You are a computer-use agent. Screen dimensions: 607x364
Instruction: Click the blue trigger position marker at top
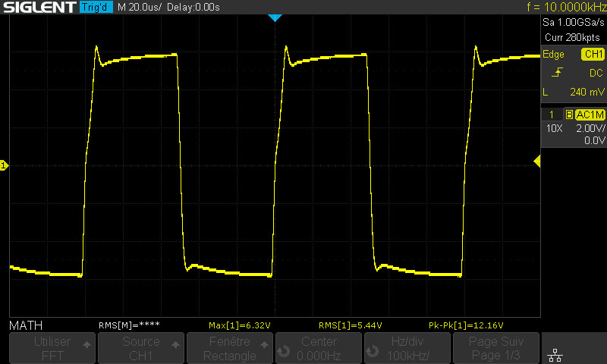coord(275,17)
